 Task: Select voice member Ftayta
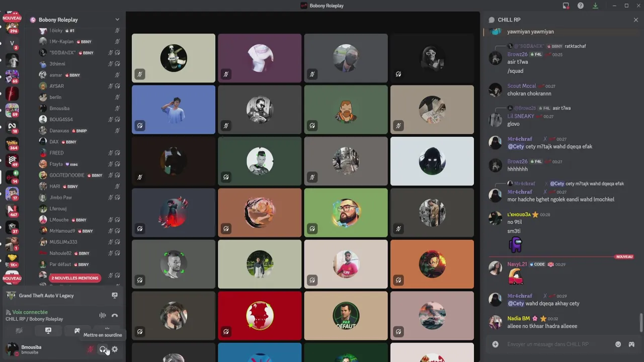click(x=56, y=164)
